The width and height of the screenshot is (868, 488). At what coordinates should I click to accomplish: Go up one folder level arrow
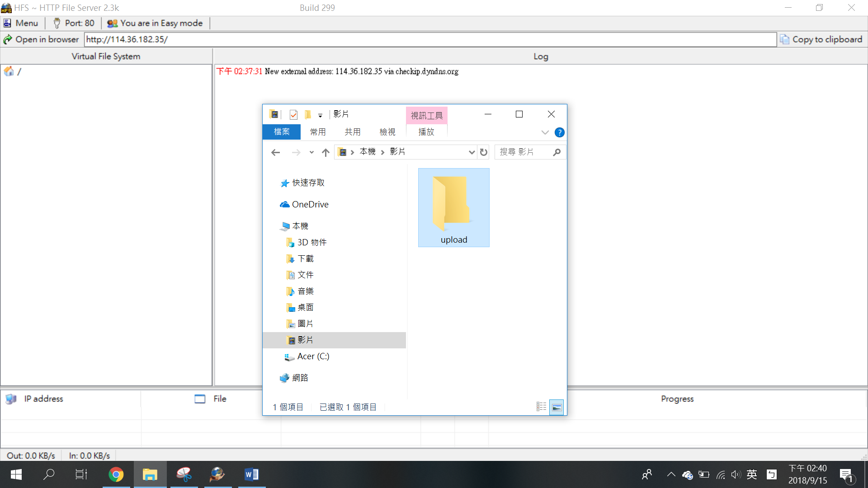coord(325,152)
